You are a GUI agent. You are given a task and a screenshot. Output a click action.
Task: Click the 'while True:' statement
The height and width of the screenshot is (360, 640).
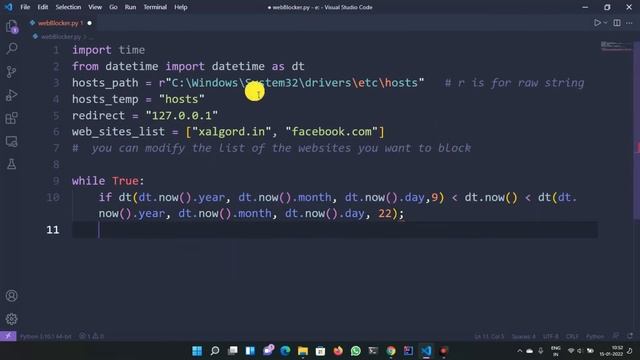click(x=108, y=181)
